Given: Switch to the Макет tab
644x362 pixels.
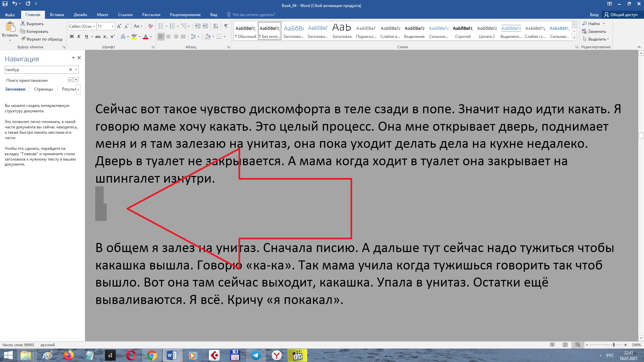Looking at the screenshot, I should [x=103, y=15].
